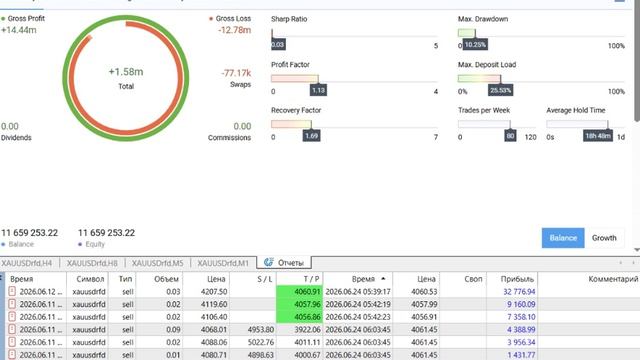640x360 pixels.
Task: Click the +1.58m Total donut center
Action: coord(126,78)
